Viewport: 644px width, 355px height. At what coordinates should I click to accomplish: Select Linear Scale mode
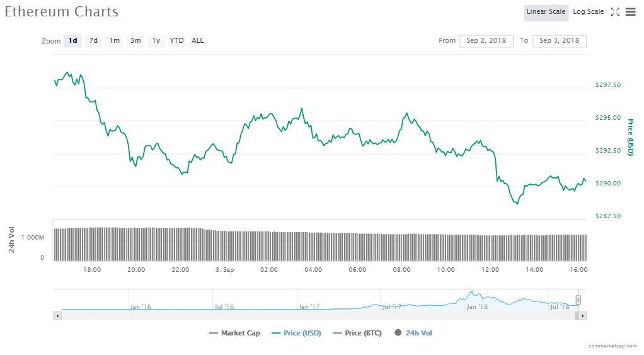pos(546,12)
